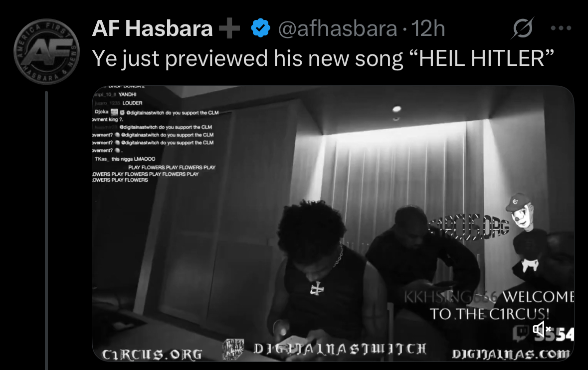Viewport: 588px width, 370px height.
Task: Click the LOUDER chat message in video
Action: point(132,103)
